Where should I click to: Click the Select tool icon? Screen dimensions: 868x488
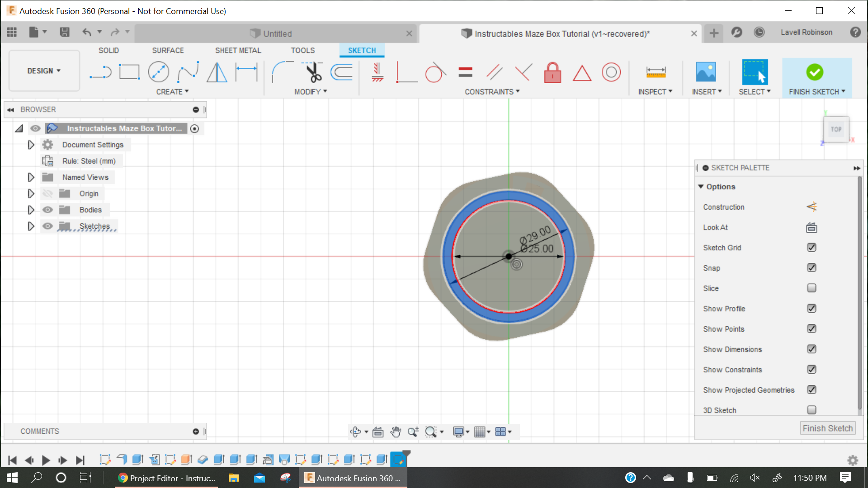(x=755, y=72)
